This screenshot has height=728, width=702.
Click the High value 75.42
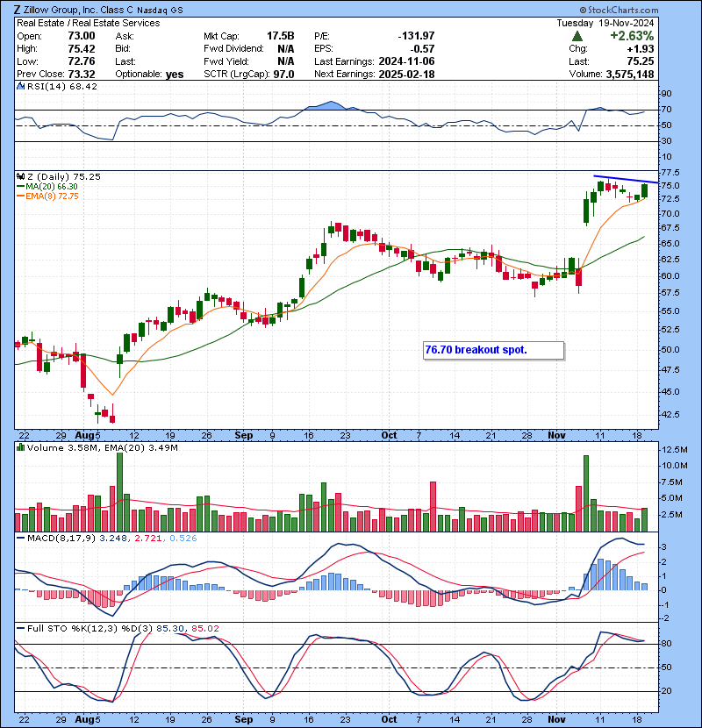click(82, 49)
